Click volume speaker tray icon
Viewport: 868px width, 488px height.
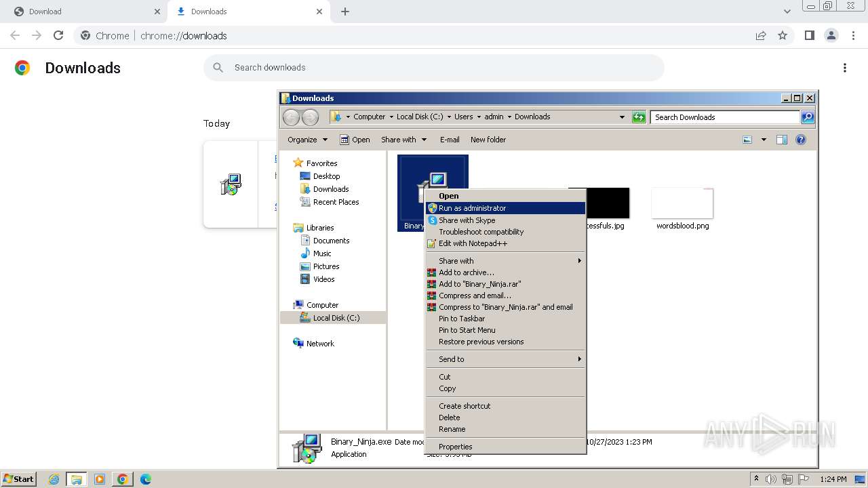[x=771, y=479]
